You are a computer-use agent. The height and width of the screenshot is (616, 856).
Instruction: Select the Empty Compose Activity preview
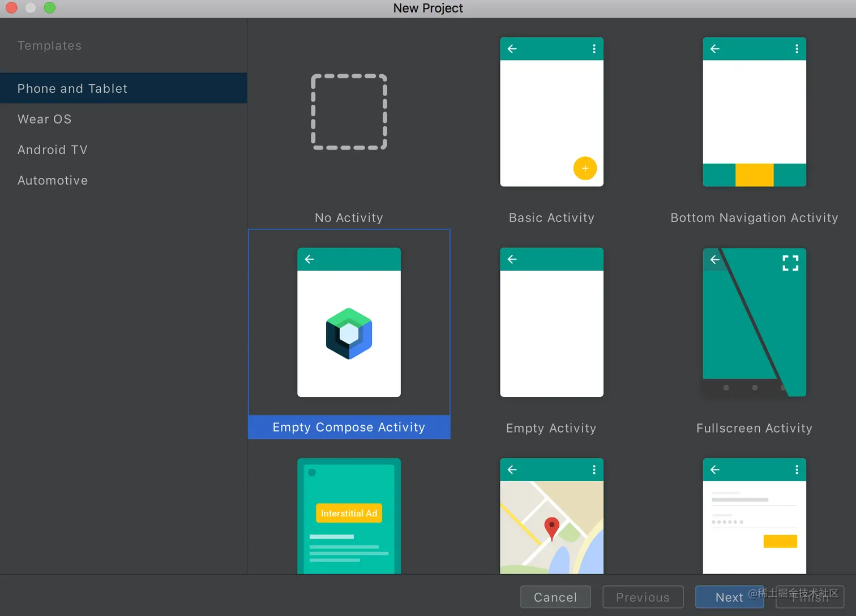(349, 322)
